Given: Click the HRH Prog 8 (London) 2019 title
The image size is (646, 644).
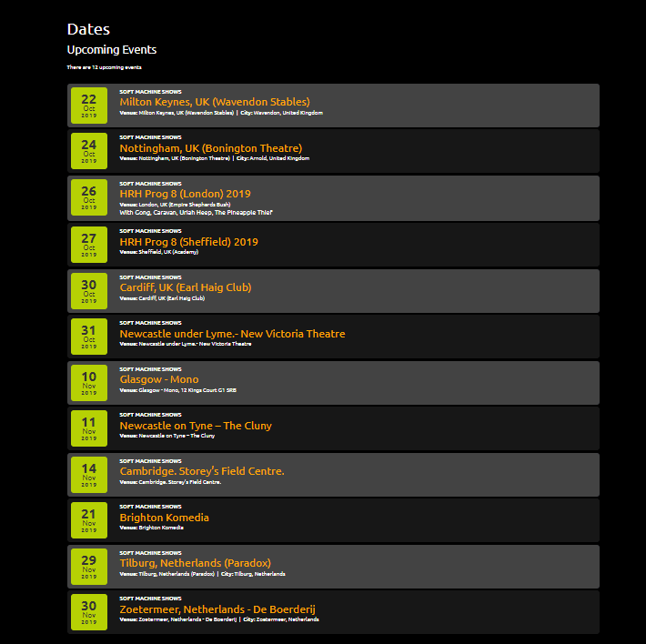Looking at the screenshot, I should [x=185, y=194].
